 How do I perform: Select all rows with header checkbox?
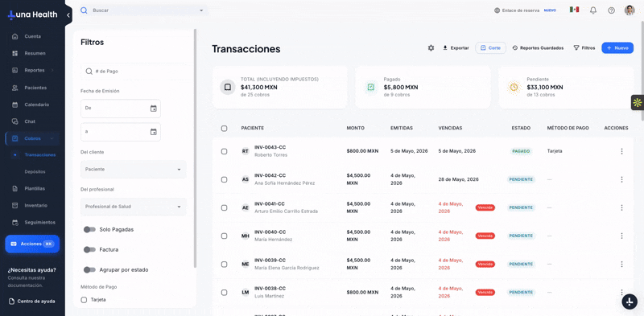[x=225, y=129]
